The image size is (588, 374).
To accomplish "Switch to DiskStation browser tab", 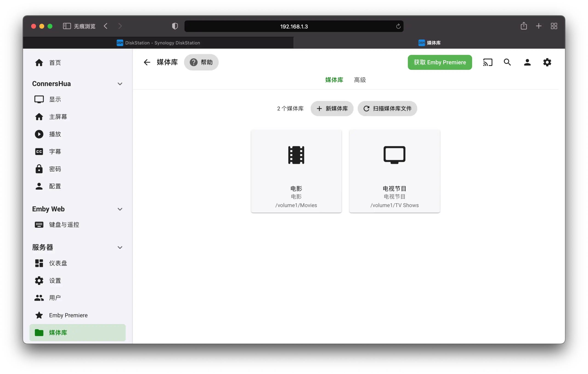I will tap(158, 43).
